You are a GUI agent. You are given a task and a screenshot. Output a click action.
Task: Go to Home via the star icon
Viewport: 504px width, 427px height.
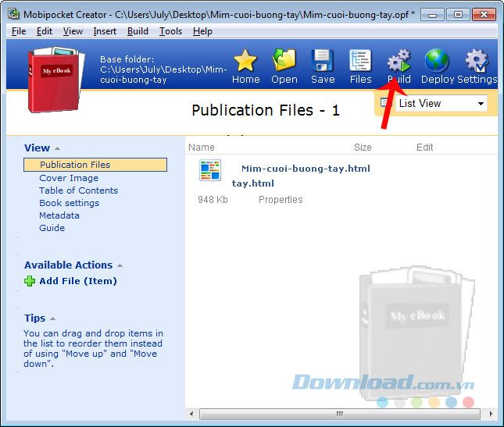(x=245, y=61)
